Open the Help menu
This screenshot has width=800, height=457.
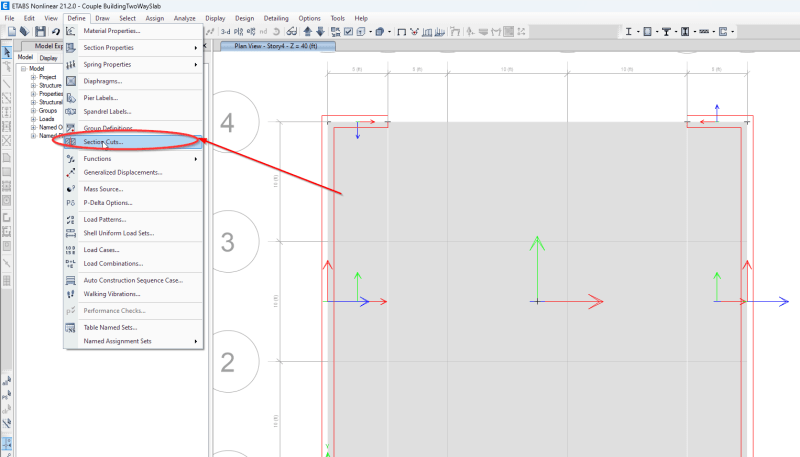coord(361,18)
